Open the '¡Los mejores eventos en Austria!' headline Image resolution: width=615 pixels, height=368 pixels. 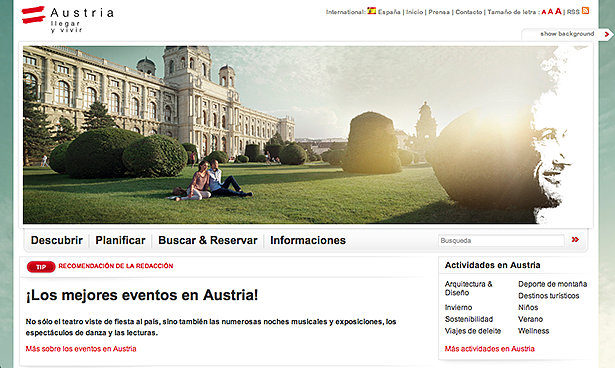142,295
